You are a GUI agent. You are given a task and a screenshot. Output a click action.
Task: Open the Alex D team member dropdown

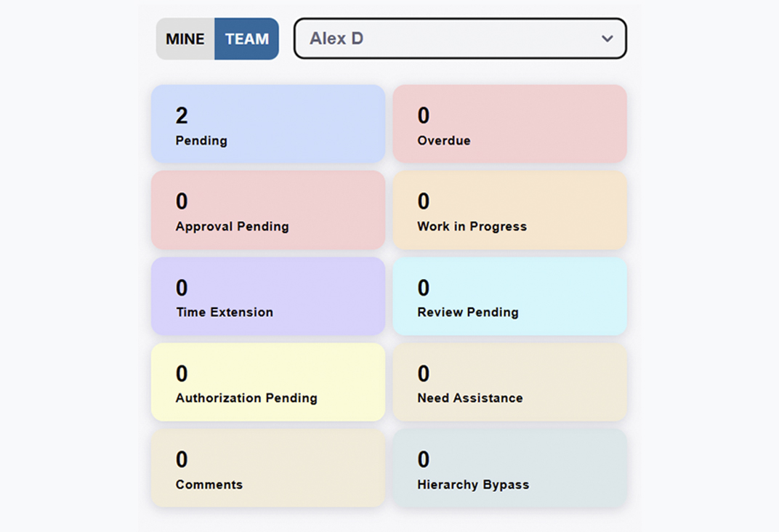pyautogui.click(x=459, y=39)
